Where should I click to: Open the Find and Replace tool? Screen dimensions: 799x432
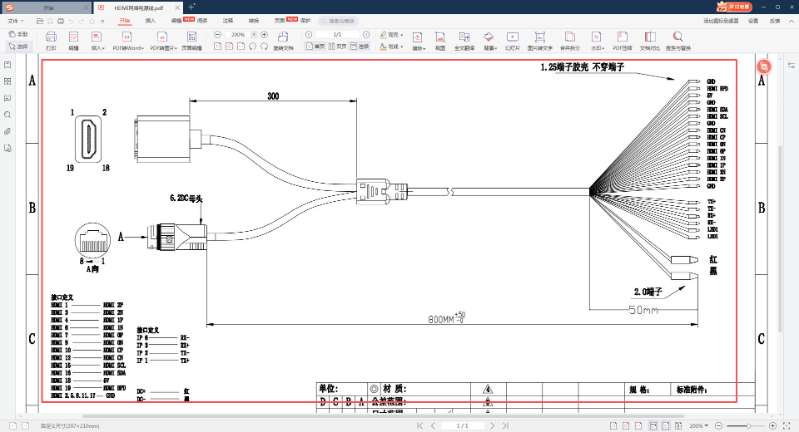click(677, 44)
